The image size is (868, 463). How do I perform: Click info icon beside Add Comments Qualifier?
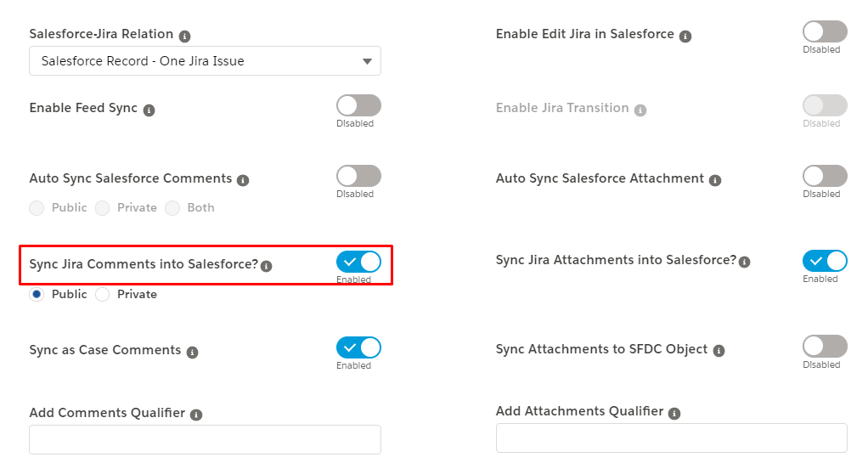pyautogui.click(x=196, y=415)
